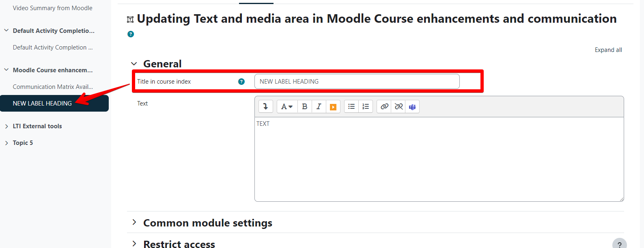This screenshot has width=644, height=248.
Task: Click the Microsoft Teams meeting icon
Action: tap(412, 107)
